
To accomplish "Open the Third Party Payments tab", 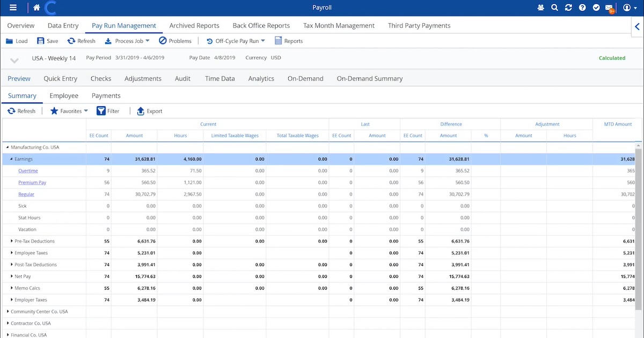I will [x=419, y=25].
